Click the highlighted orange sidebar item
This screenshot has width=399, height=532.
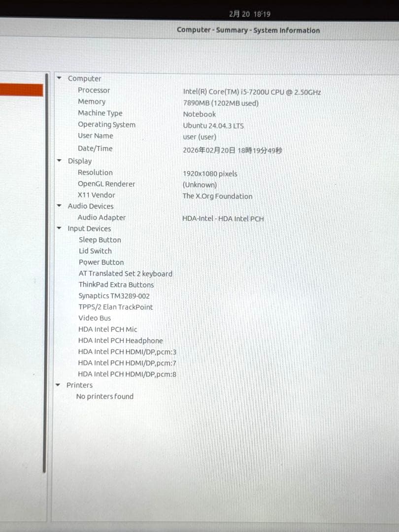point(21,90)
